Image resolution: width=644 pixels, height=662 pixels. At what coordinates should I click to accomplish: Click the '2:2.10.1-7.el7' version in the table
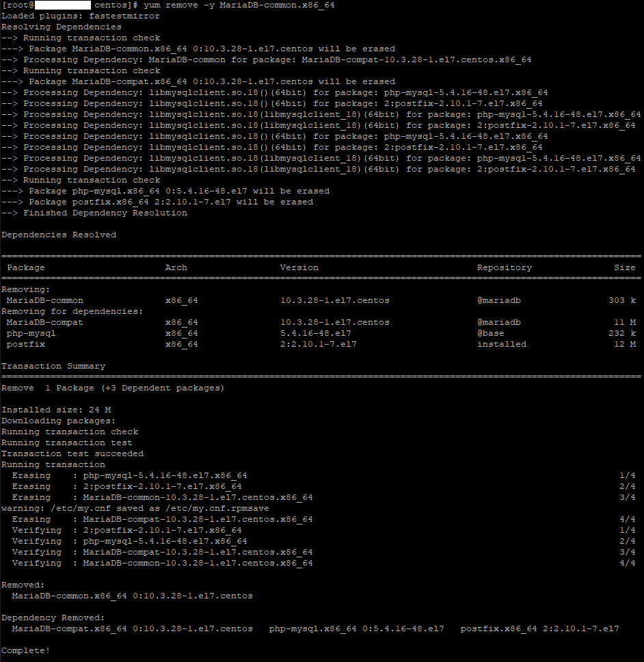pyautogui.click(x=318, y=345)
